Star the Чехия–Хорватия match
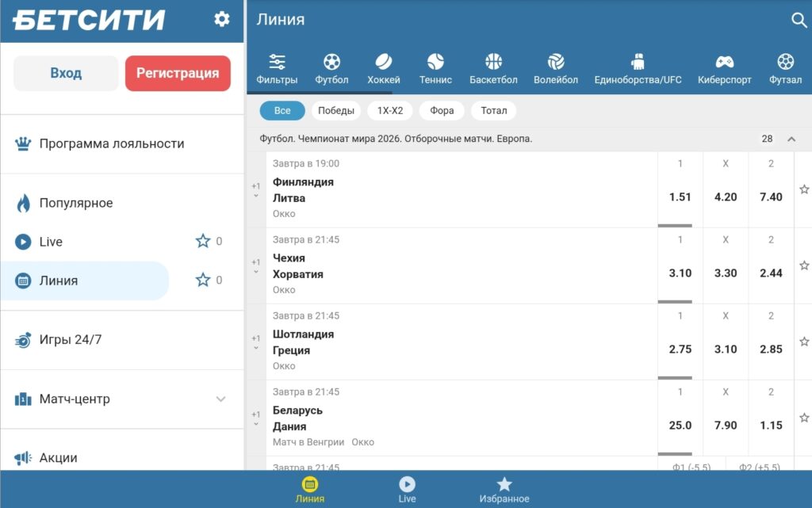 pyautogui.click(x=803, y=265)
